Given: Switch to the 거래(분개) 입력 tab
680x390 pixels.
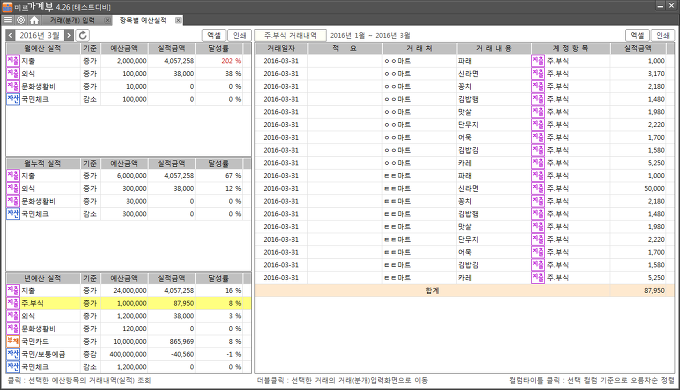Looking at the screenshot, I should [72, 20].
